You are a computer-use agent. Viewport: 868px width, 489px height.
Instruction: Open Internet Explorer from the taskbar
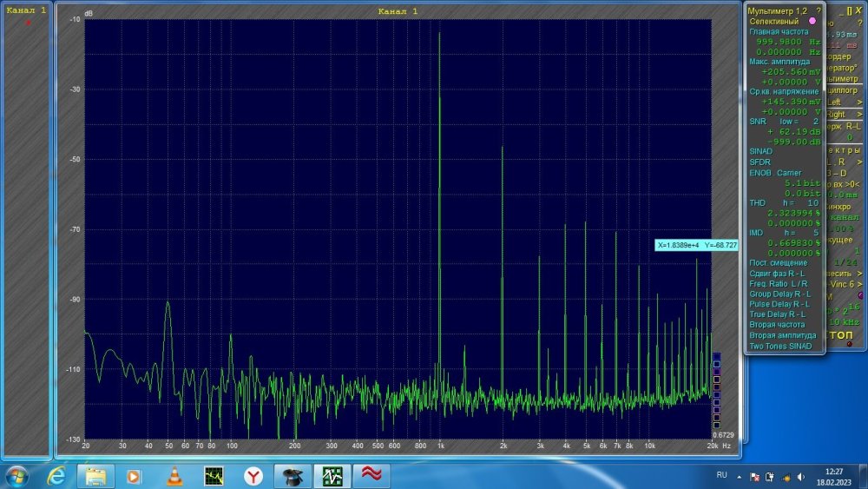(57, 475)
